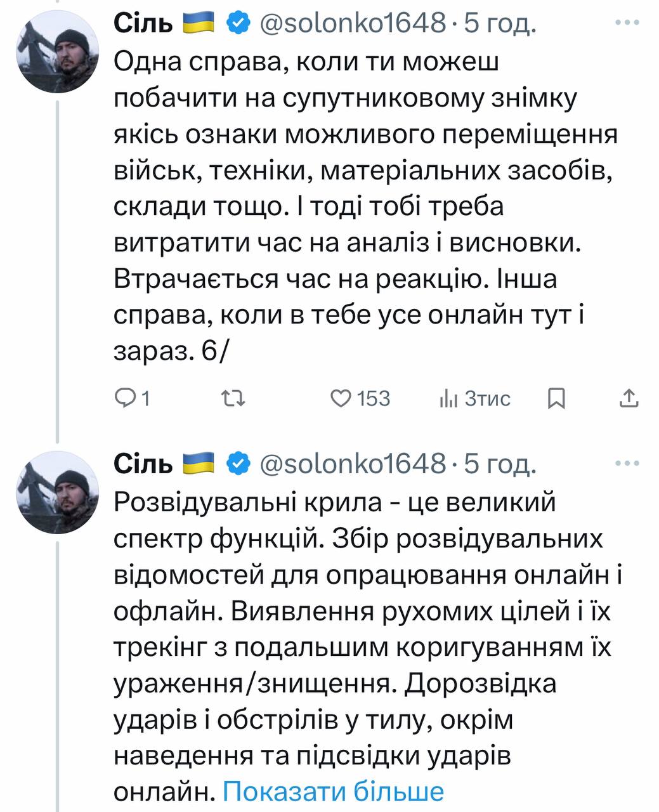Share the first tweet via share icon
659x812 pixels.
(628, 398)
